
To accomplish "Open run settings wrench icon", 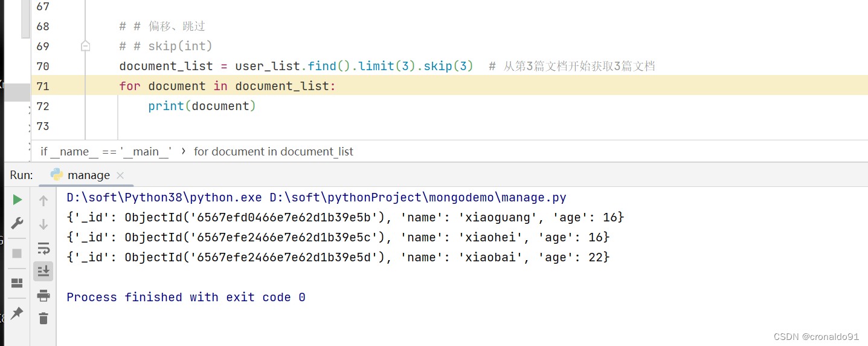I will tap(17, 224).
